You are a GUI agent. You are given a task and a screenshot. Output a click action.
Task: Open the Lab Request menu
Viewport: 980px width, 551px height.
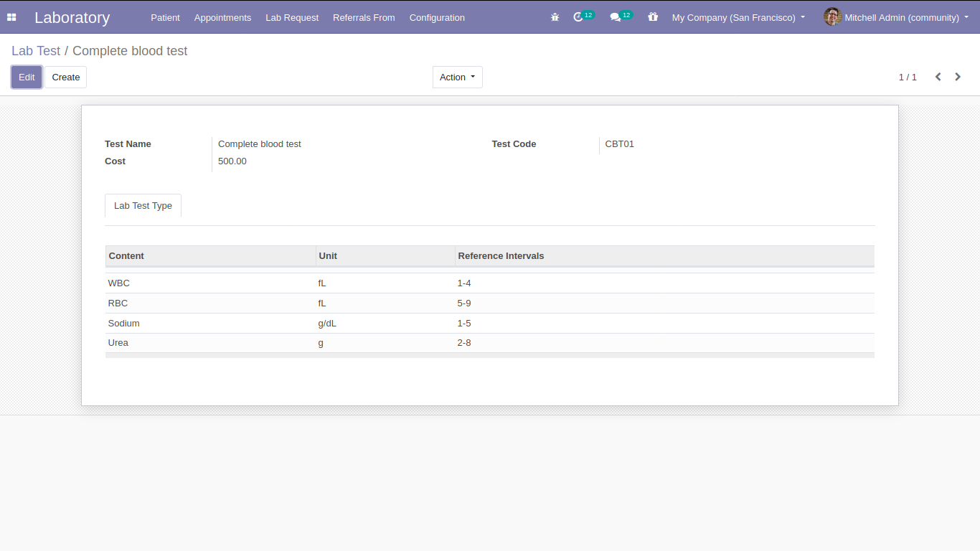(x=292, y=17)
